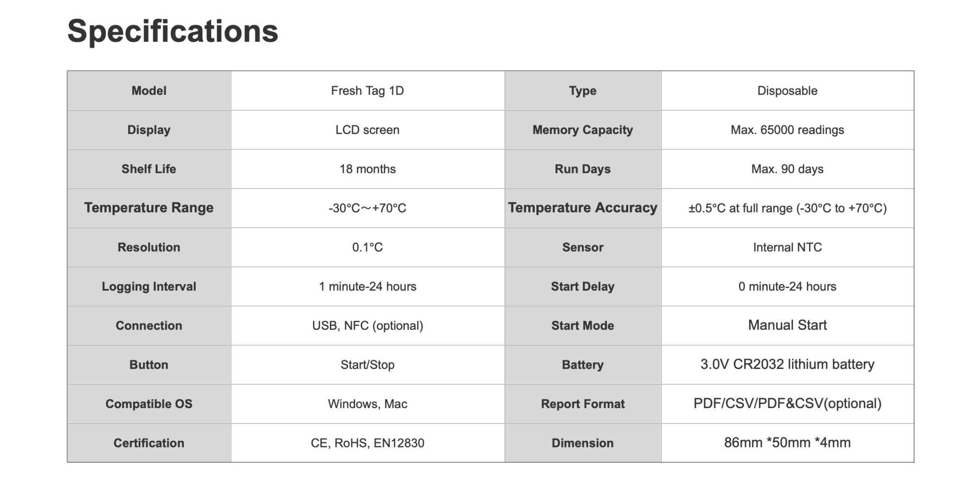Viewport: 980px width, 495px height.
Task: Click the 18 months value cell
Action: [x=367, y=169]
